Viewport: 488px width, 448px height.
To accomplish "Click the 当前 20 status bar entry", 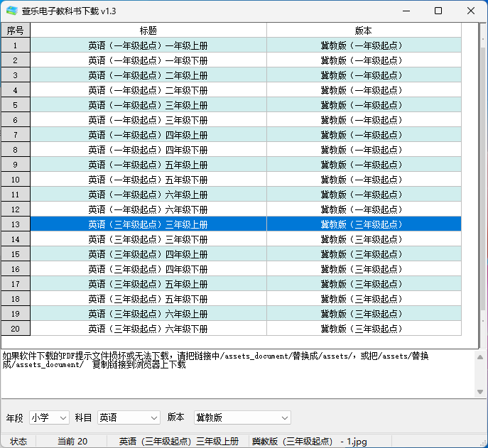I will (72, 442).
